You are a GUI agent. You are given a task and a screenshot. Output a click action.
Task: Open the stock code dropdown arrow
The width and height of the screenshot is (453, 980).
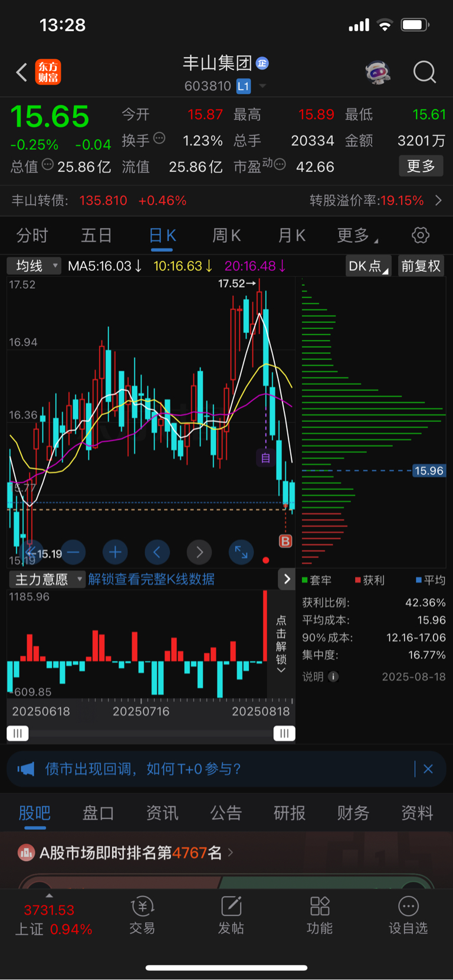(x=262, y=87)
